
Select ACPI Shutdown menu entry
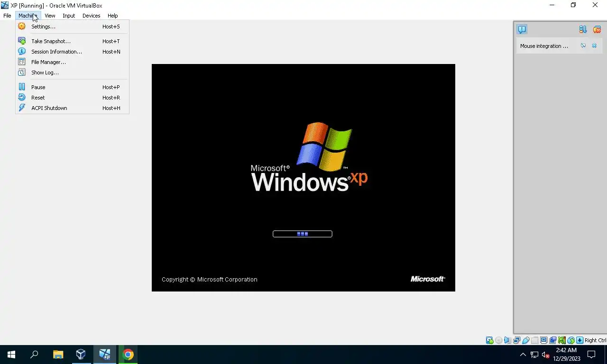pyautogui.click(x=72, y=108)
